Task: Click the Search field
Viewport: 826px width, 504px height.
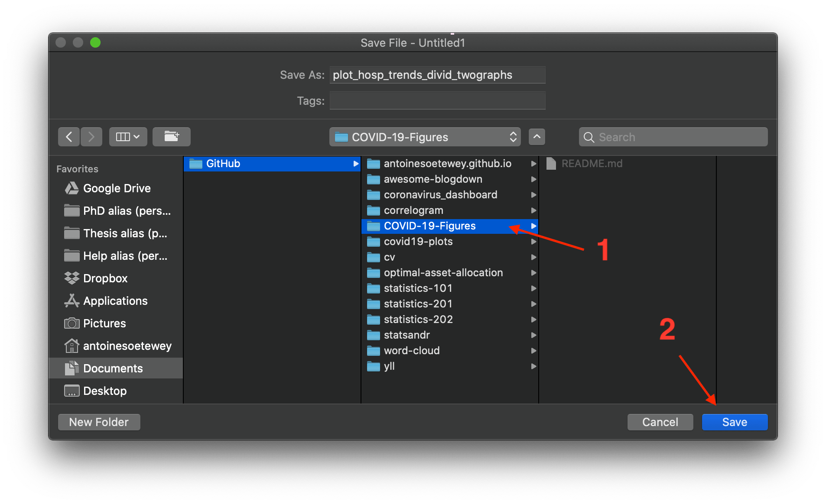Action: click(673, 137)
